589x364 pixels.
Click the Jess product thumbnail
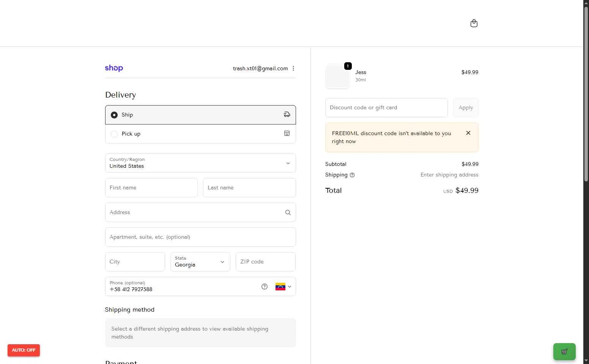click(338, 76)
